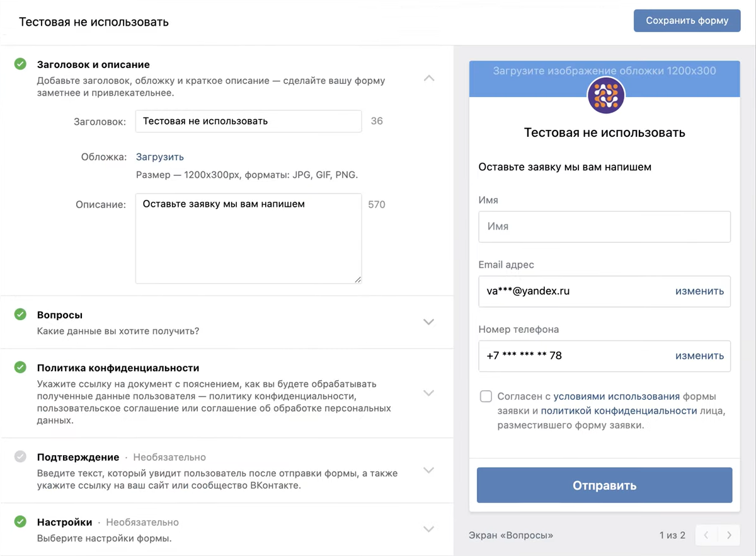
Task: Expand the Вопросы section chevron
Action: click(429, 322)
